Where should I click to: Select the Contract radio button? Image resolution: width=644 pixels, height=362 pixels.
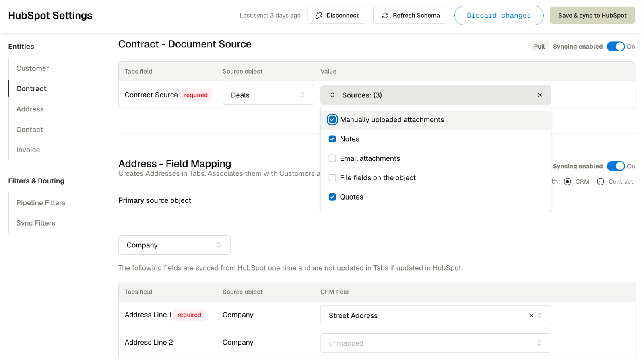(x=601, y=182)
